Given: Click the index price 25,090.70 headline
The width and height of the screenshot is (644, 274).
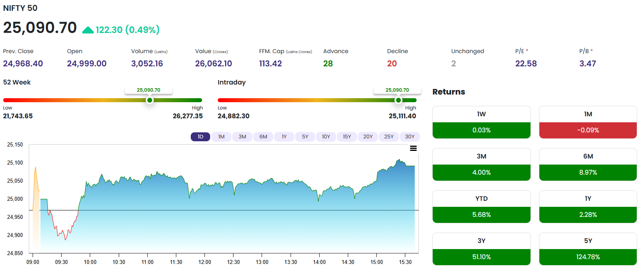Looking at the screenshot, I should coord(40,28).
